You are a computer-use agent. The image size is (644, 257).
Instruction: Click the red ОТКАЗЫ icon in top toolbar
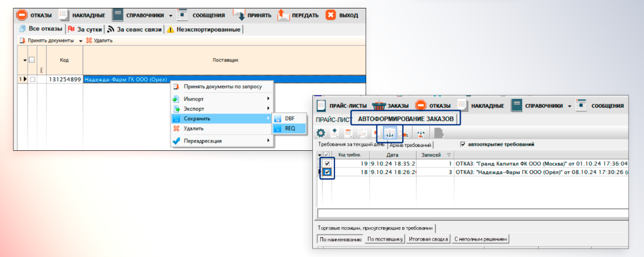pyautogui.click(x=22, y=15)
